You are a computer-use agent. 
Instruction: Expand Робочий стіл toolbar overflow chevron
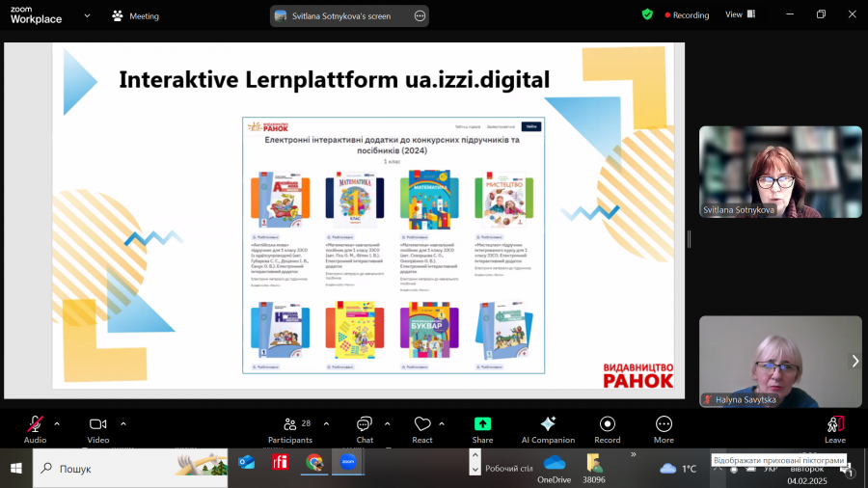(x=634, y=455)
